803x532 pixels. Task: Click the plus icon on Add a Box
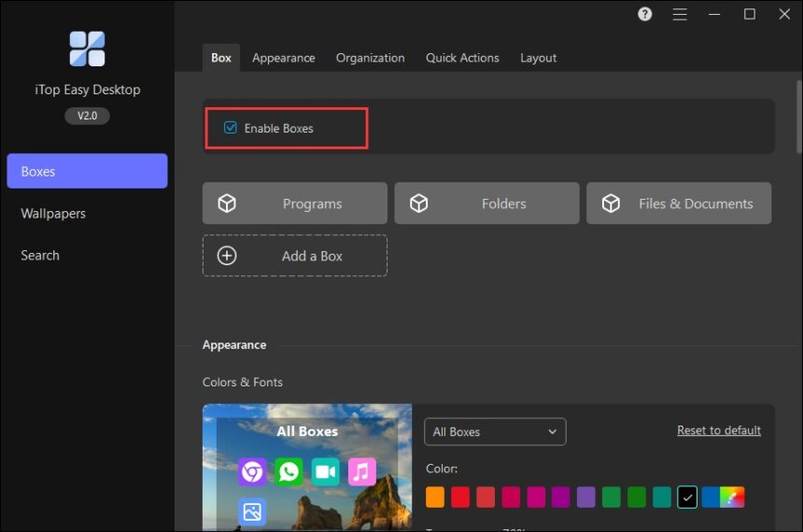click(227, 256)
